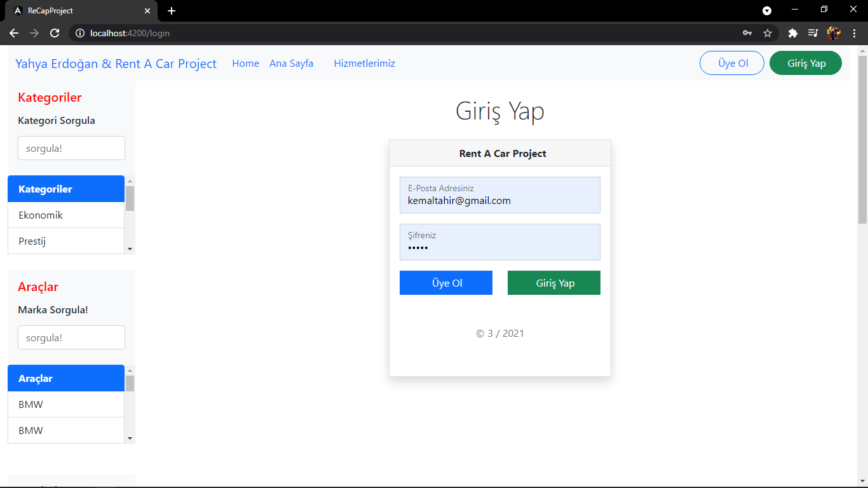
Task: Reload the page with the refresh icon
Action: click(x=55, y=33)
